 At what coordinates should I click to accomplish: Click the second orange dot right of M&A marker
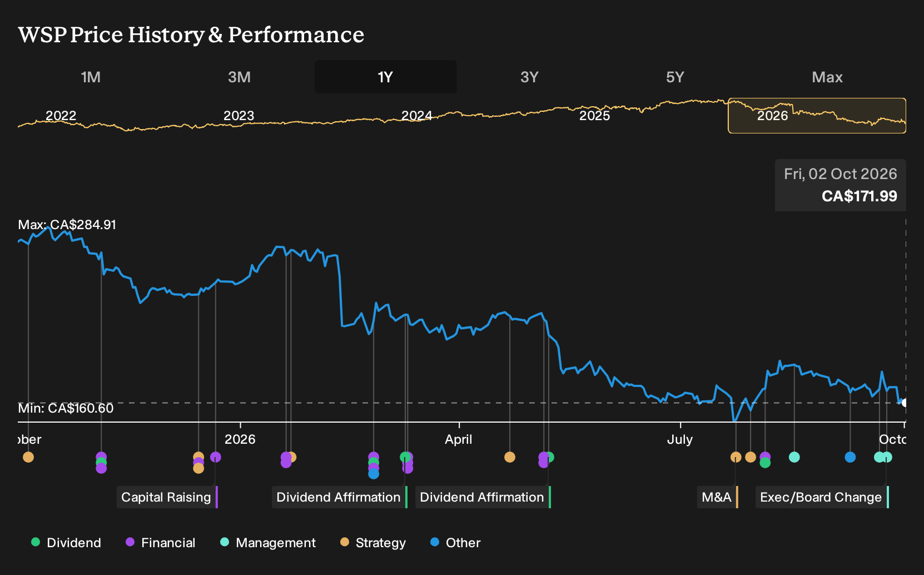[x=751, y=457]
